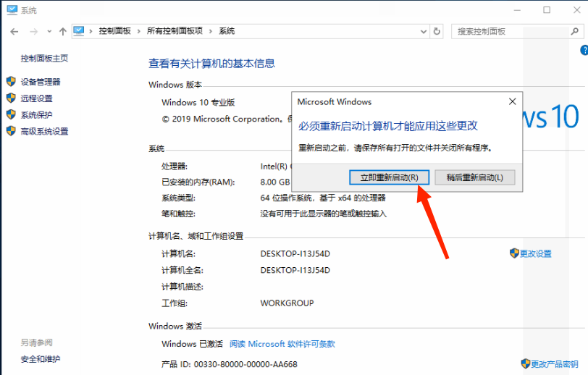This screenshot has height=375, width=588.
Task: Click the heading 查看有关计算机的基本信息
Action: [x=211, y=64]
